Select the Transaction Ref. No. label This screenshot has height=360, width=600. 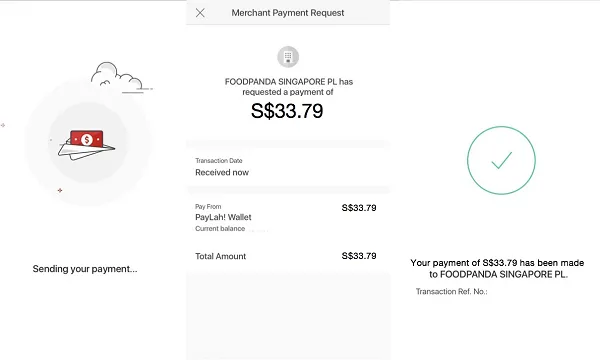click(452, 292)
